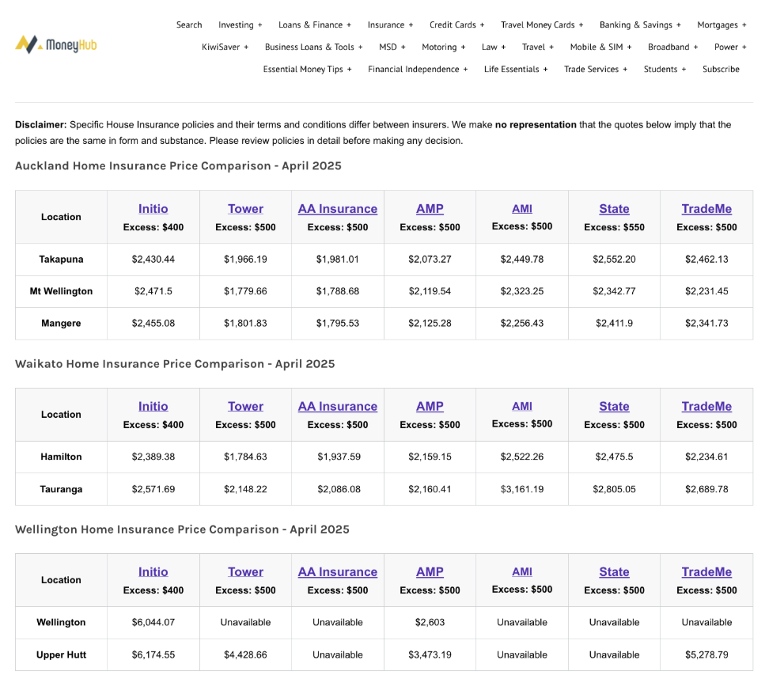Open the Financial Independence menu
Screen dimensions: 784x679
pyautogui.click(x=418, y=69)
